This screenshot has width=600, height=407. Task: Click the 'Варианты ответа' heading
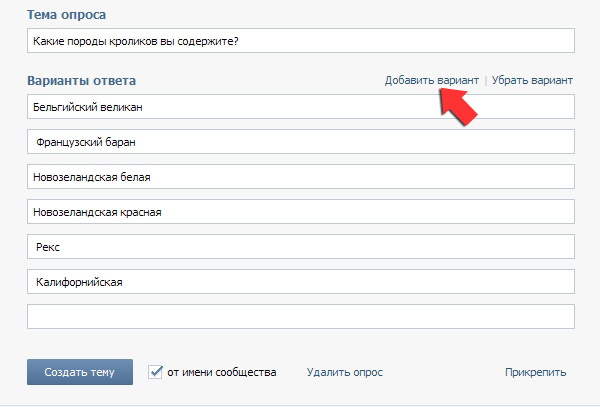coord(82,80)
